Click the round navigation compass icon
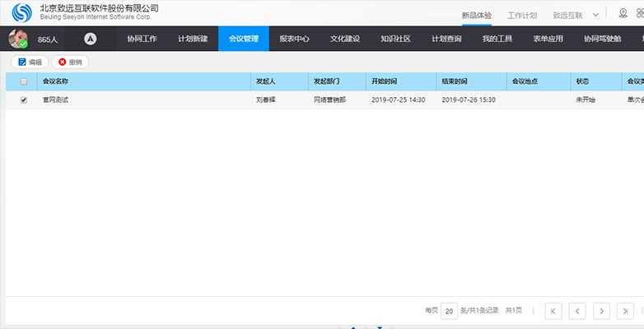 (91, 39)
